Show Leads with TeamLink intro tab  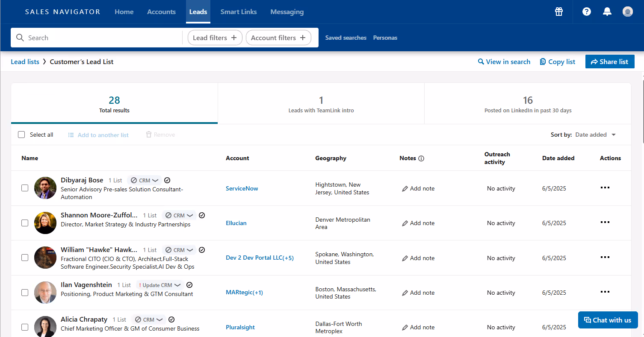[321, 104]
